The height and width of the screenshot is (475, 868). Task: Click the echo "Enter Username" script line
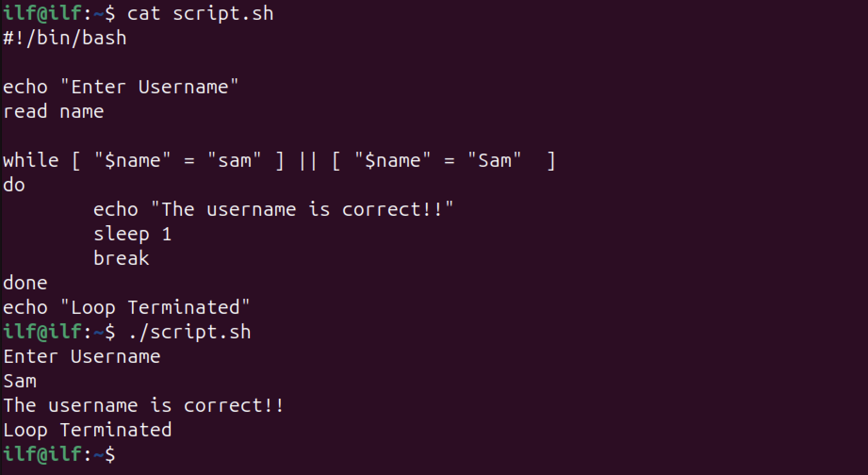coord(121,87)
